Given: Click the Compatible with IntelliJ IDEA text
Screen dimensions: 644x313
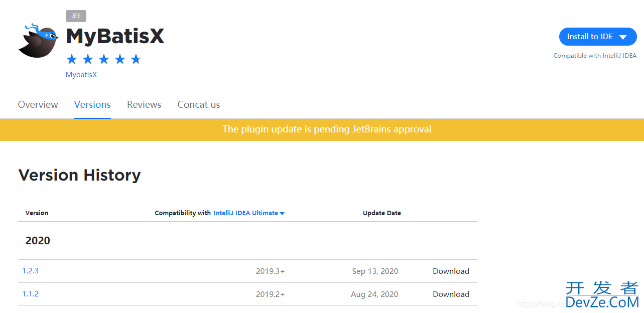Looking at the screenshot, I should pos(595,56).
